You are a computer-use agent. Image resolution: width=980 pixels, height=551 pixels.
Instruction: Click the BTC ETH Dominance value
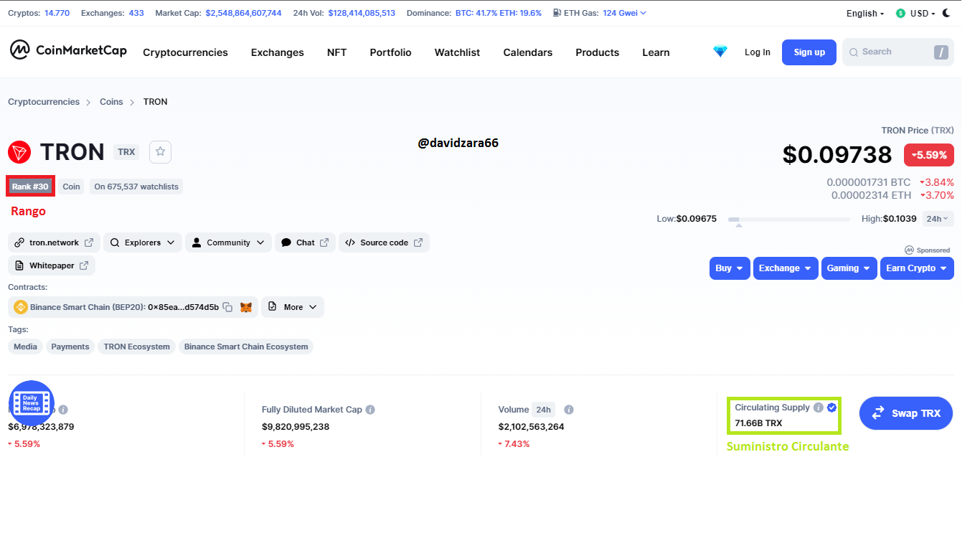click(499, 13)
